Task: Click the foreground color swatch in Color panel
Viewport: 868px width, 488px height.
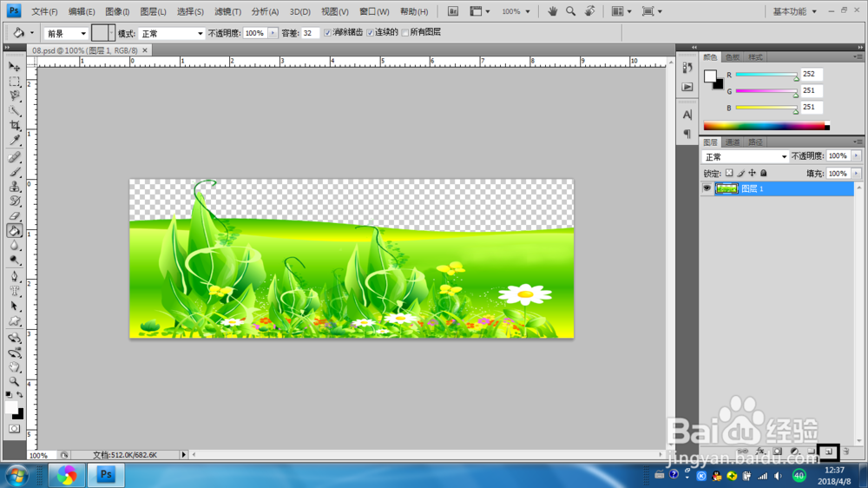Action: (x=710, y=76)
